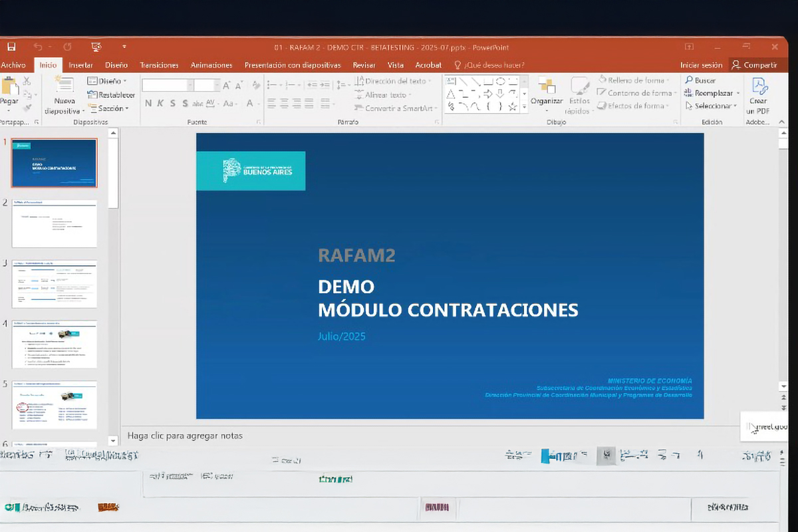Click the Compartir button

(754, 65)
